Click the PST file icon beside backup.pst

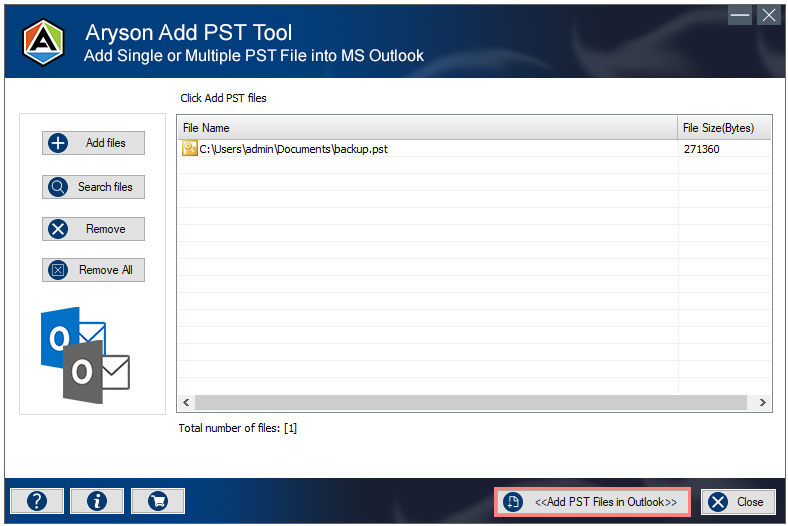(189, 149)
